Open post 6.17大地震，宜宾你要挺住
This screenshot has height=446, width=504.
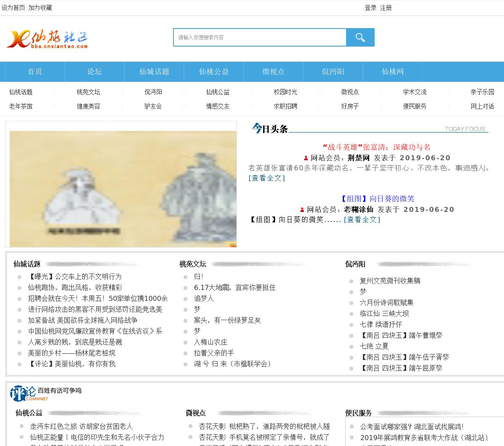235,288
